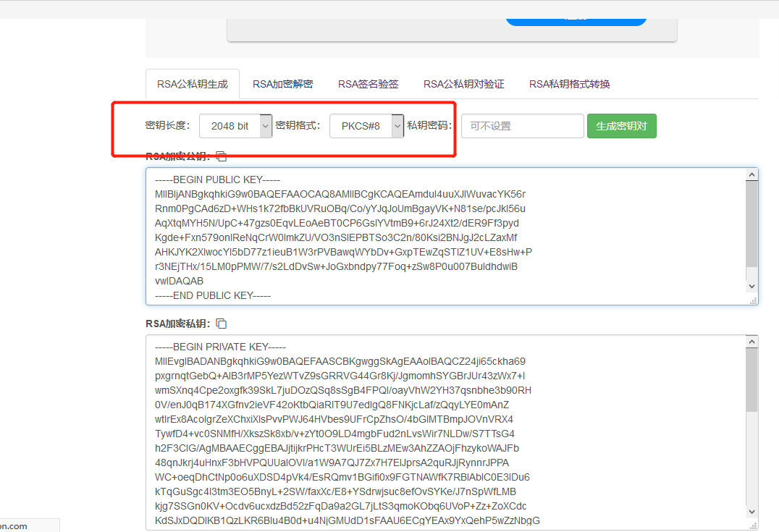Click inside the BEGIN PRIVATE KEY text area
779x532 pixels.
pyautogui.click(x=434, y=434)
